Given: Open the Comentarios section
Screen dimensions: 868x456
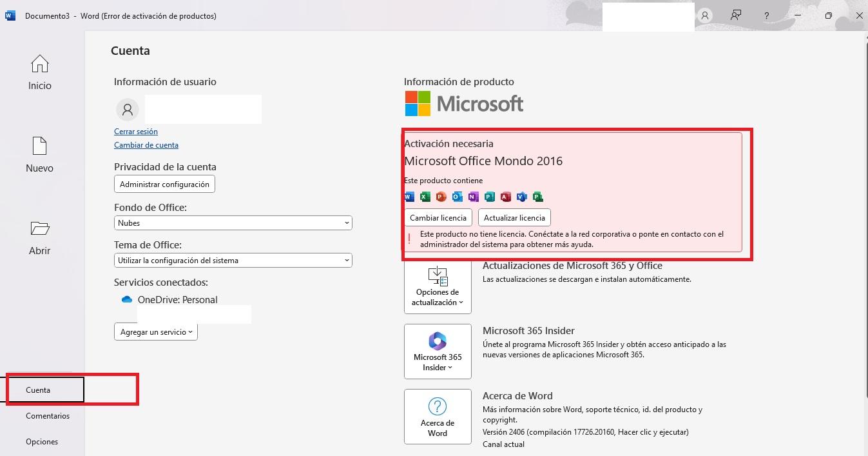Looking at the screenshot, I should pos(47,415).
